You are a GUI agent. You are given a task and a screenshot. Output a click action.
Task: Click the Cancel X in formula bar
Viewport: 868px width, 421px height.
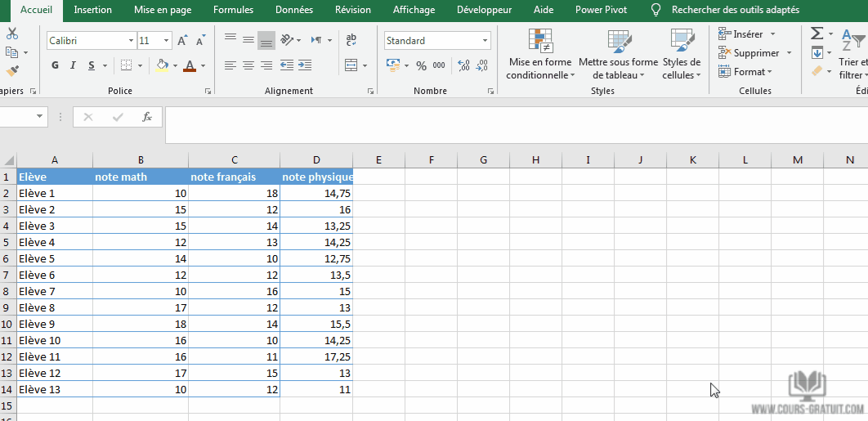pyautogui.click(x=88, y=117)
